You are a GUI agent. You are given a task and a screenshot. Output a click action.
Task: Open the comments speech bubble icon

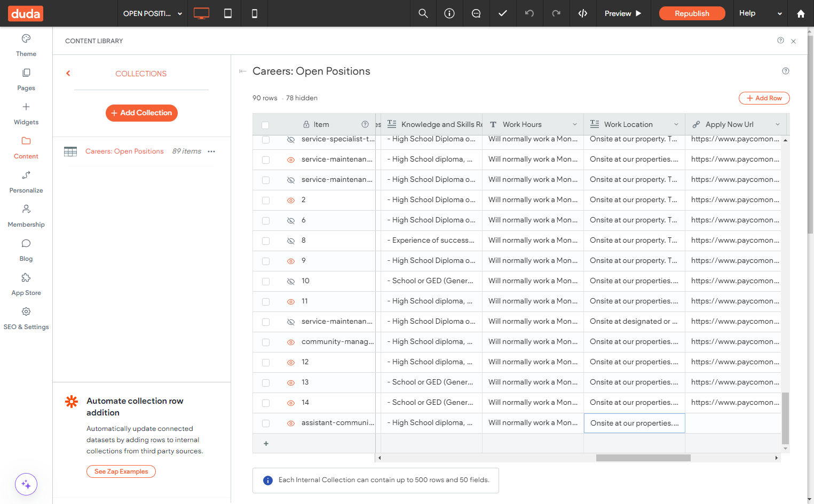(x=476, y=13)
